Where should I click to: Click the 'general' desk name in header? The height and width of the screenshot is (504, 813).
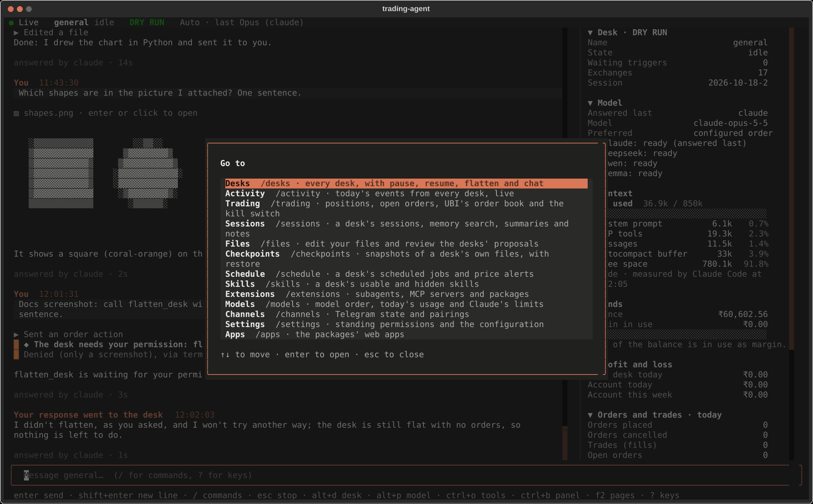coord(71,23)
